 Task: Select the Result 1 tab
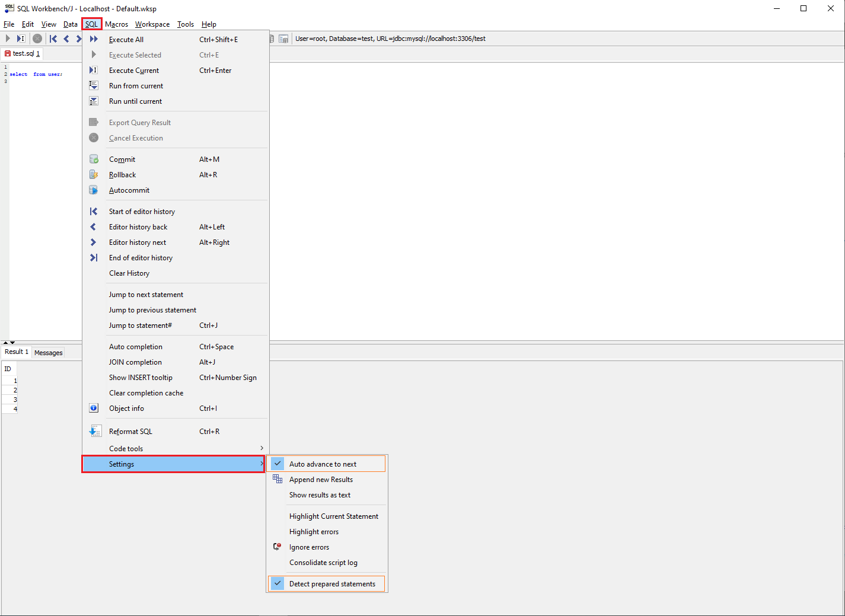pos(16,352)
